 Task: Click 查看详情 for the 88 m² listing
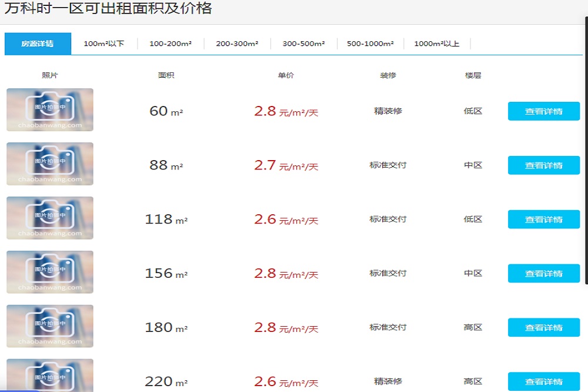click(x=544, y=165)
